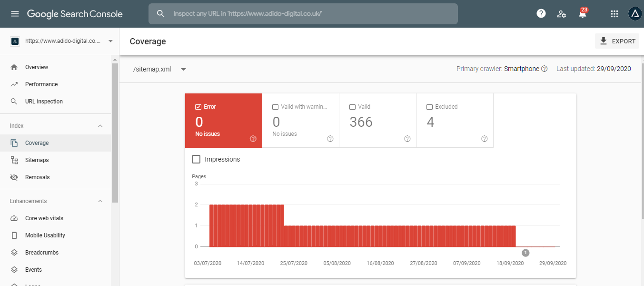Open the hamburger main menu
The width and height of the screenshot is (644, 286).
pos(15,14)
